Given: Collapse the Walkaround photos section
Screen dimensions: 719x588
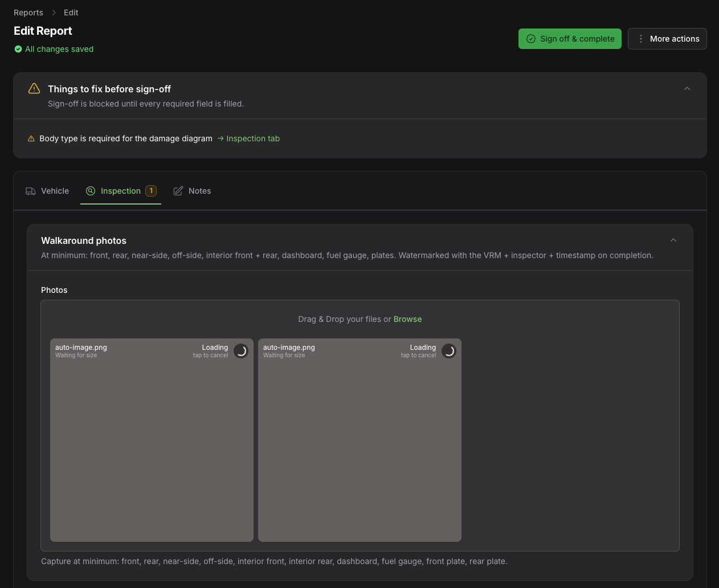Looking at the screenshot, I should (673, 240).
